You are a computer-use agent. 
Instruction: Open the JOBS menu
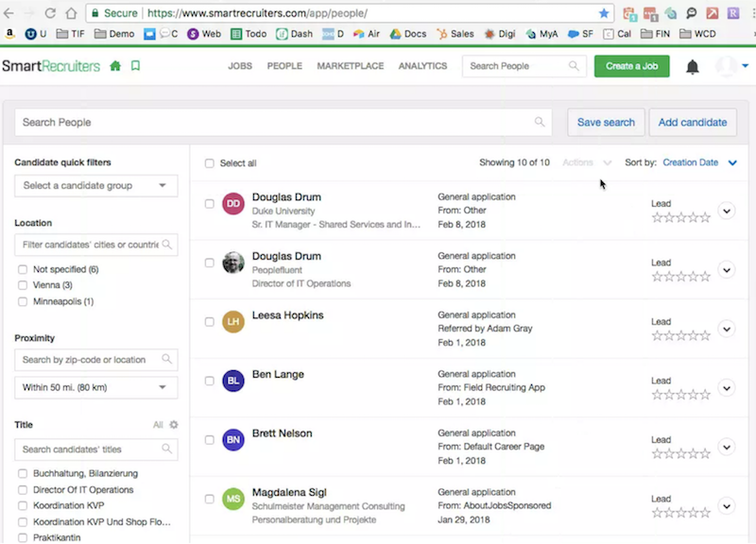(x=240, y=66)
